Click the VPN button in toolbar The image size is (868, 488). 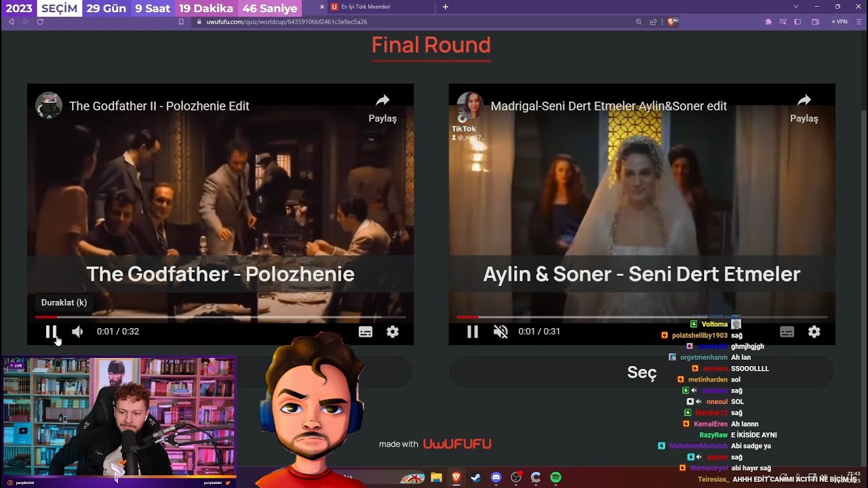[x=840, y=22]
